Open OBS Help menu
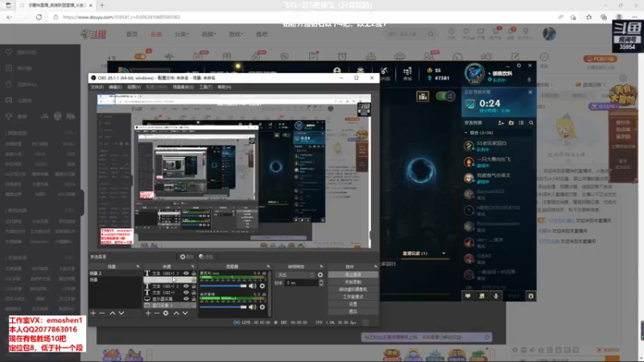644x362 pixels. point(225,87)
